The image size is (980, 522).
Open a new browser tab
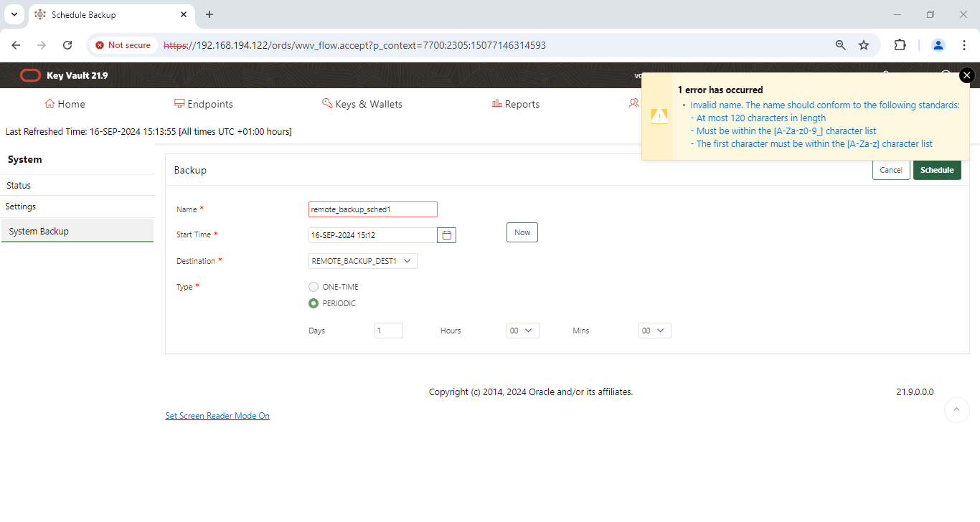tap(209, 14)
